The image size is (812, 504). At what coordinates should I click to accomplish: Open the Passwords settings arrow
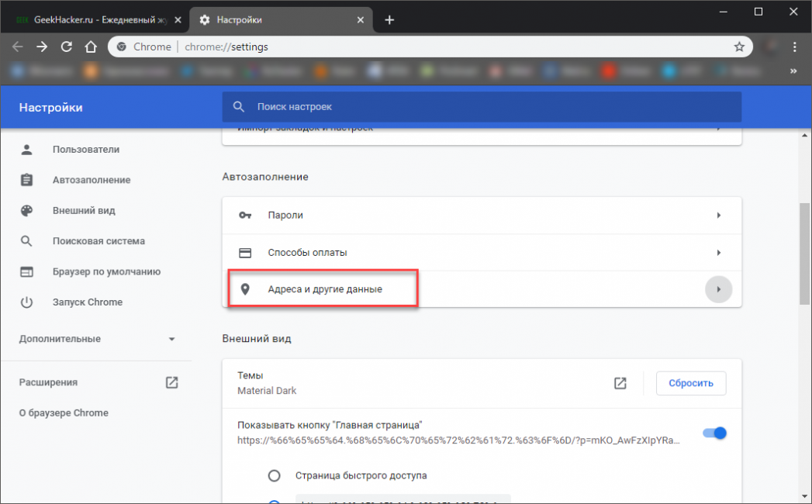[719, 216]
